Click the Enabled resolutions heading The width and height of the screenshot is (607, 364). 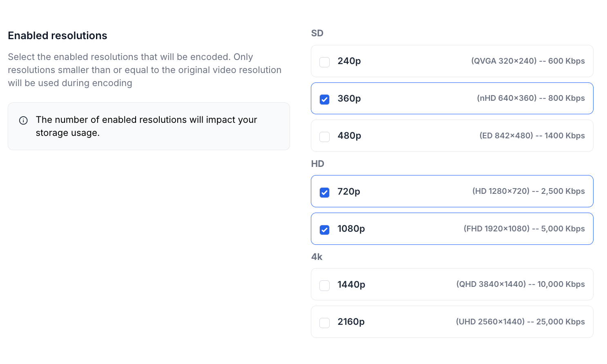[x=58, y=36]
